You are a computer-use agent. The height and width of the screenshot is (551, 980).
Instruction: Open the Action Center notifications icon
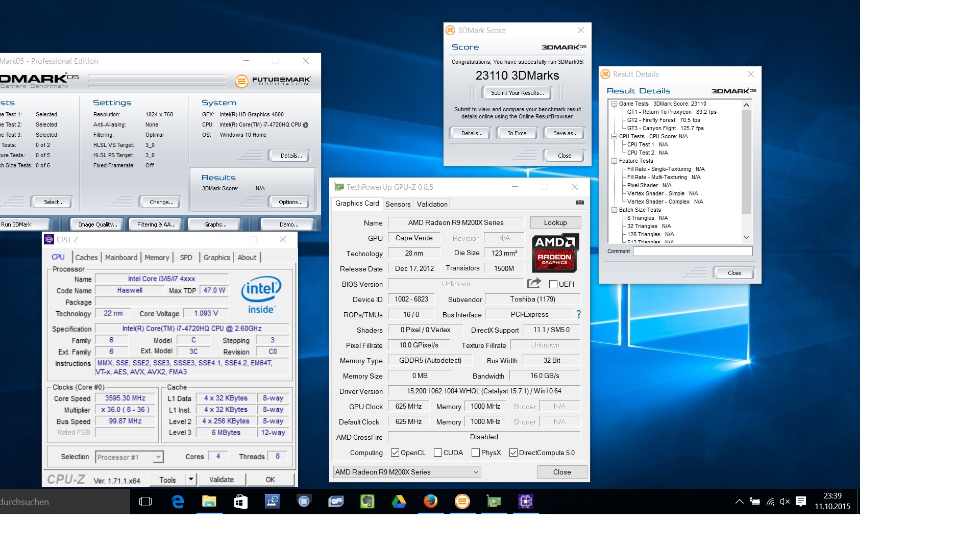point(801,502)
